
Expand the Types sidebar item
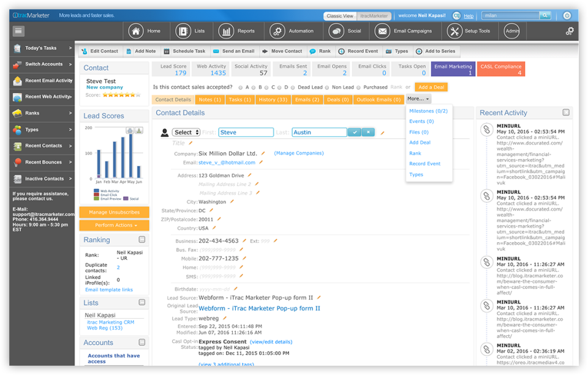click(x=70, y=130)
